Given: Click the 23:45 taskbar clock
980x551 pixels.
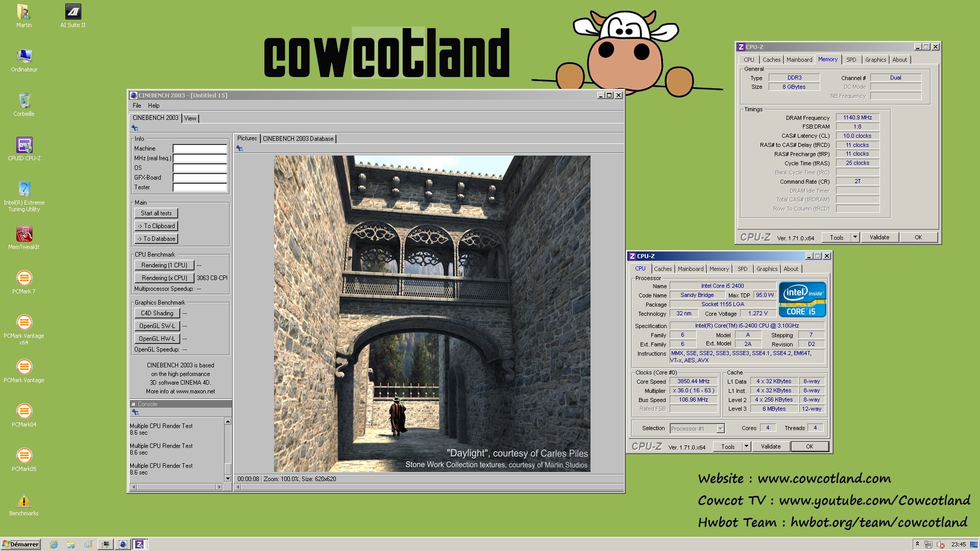Looking at the screenshot, I should [x=959, y=544].
